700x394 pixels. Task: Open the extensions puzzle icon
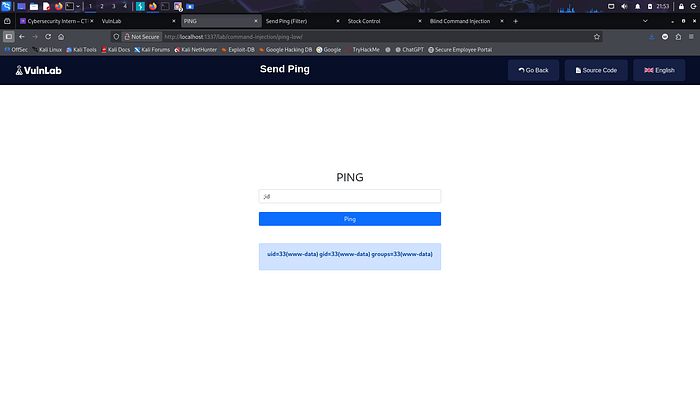click(679, 37)
